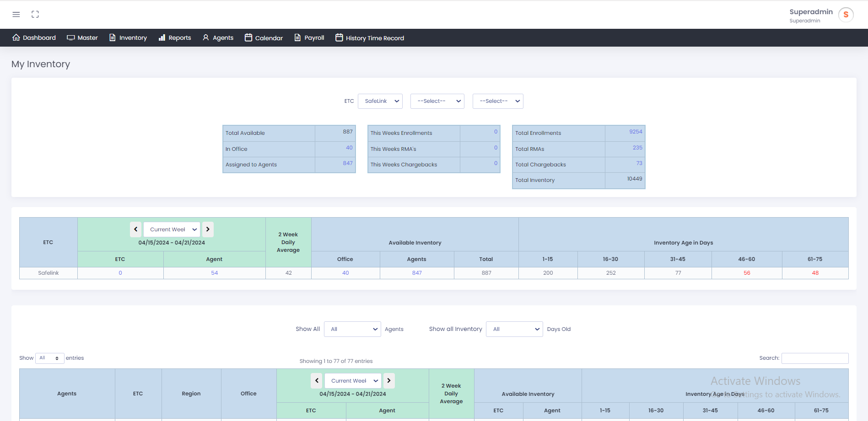Change the Show entries selector

(49, 358)
